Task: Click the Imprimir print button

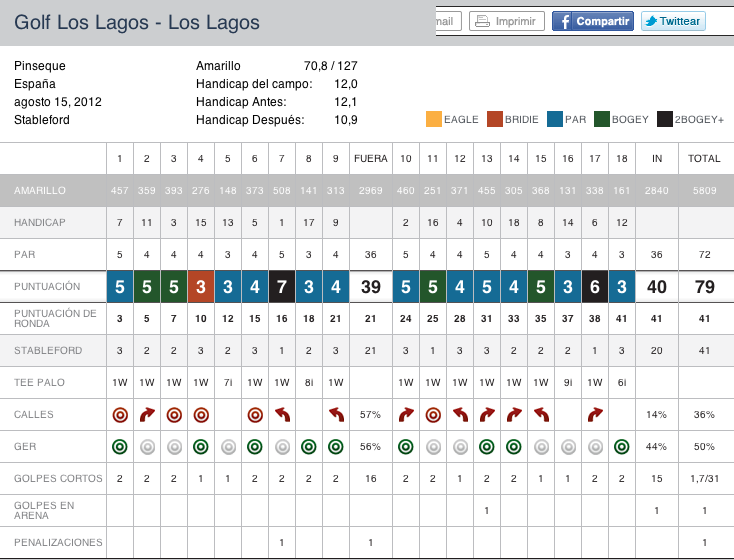Action: pos(506,21)
